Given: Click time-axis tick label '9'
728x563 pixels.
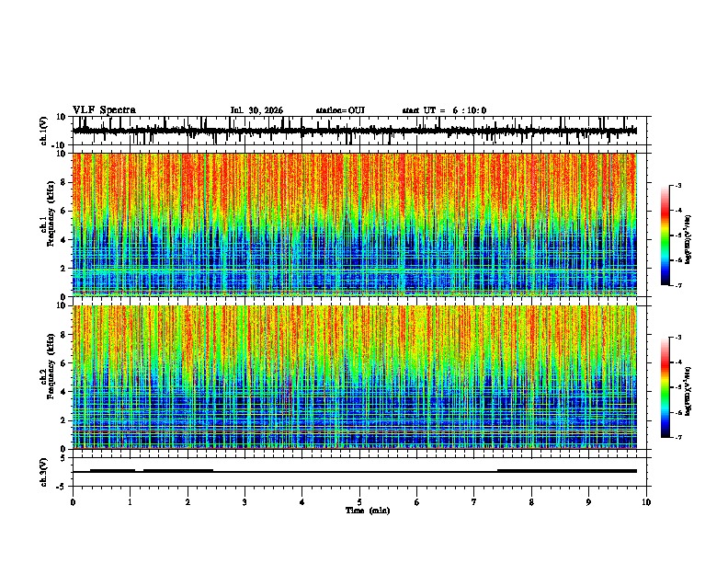Looking at the screenshot, I should point(588,502).
